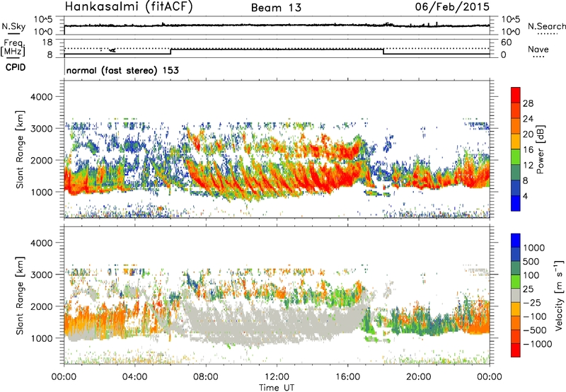Click the 60 tick on the Nave axis
Viewport: 566px width, 392px height.
[507, 42]
